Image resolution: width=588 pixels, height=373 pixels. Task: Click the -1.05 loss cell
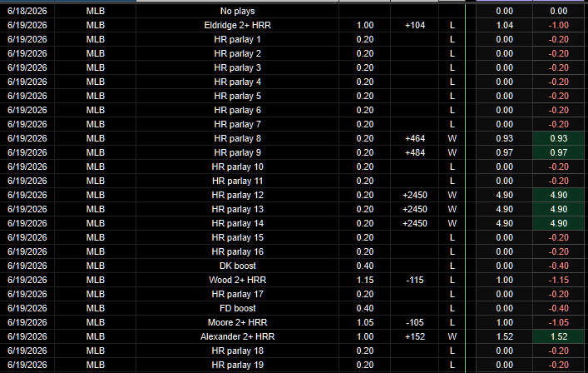558,322
